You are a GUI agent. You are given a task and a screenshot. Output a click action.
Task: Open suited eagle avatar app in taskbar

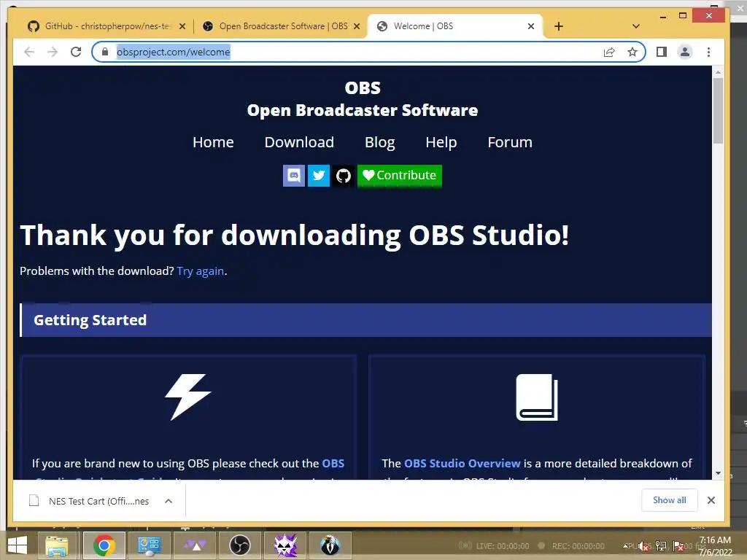click(330, 545)
